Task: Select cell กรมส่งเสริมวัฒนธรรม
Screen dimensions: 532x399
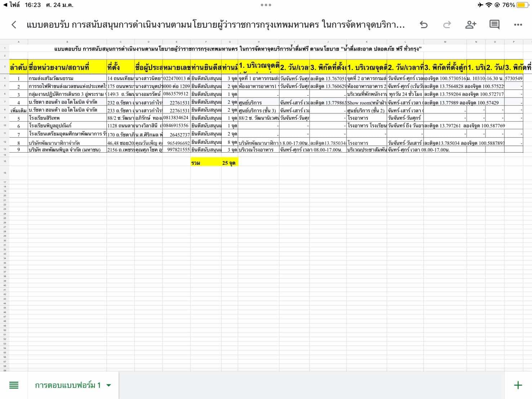Action: click(67, 78)
